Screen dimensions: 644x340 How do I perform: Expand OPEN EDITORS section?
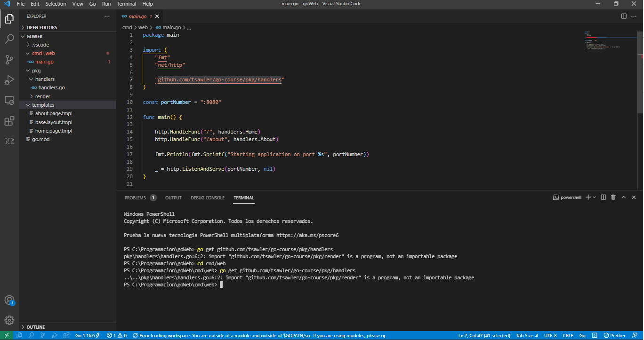[68, 27]
